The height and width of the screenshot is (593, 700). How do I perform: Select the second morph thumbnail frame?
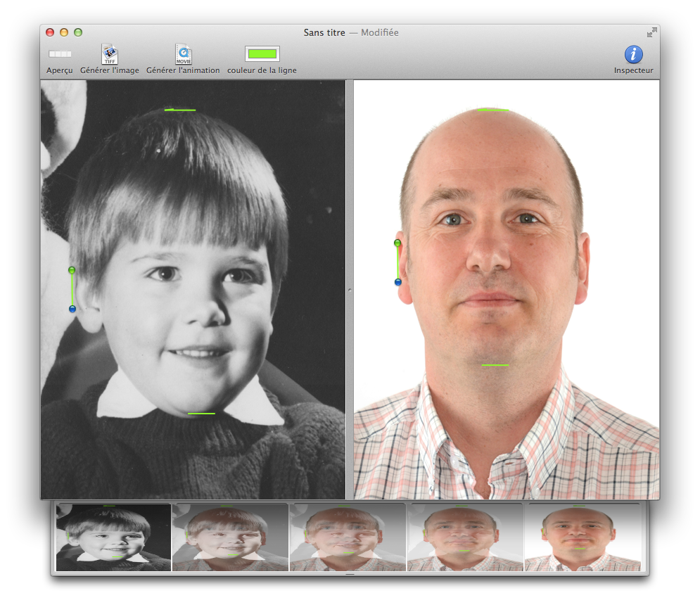[230, 537]
